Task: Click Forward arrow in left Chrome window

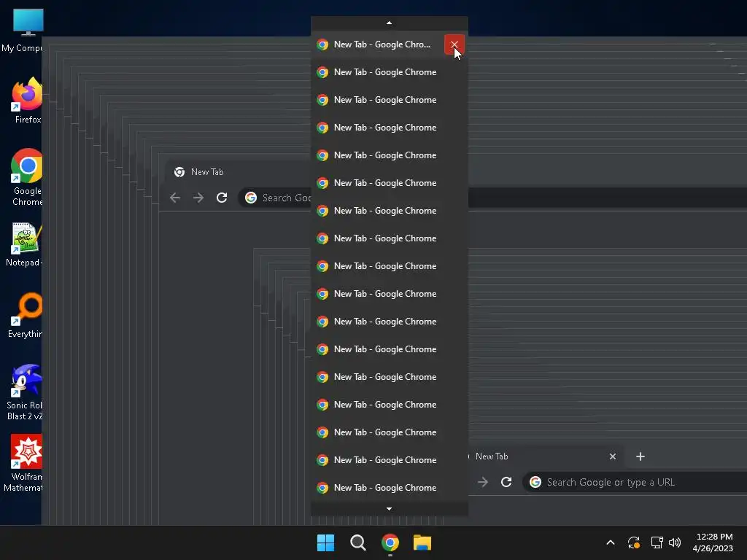Action: pyautogui.click(x=198, y=198)
